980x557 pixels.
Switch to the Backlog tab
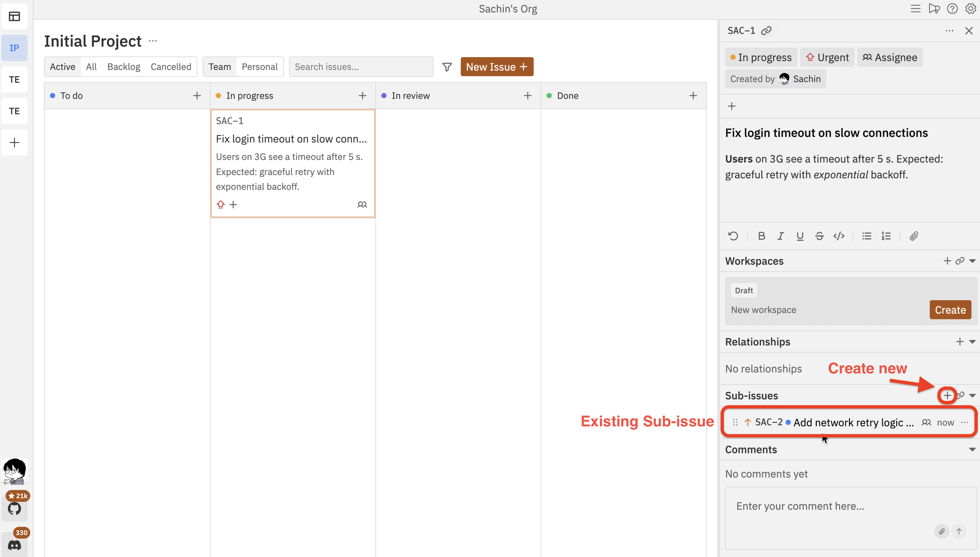tap(123, 66)
